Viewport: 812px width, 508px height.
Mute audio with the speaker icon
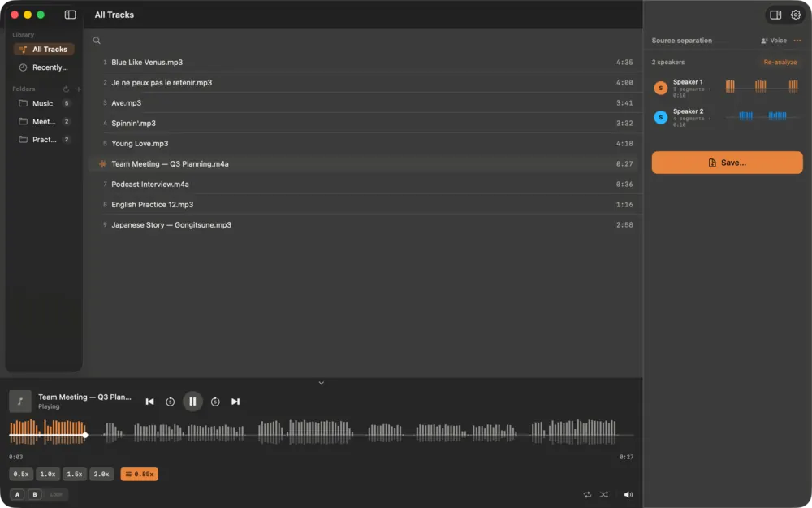[x=628, y=494]
